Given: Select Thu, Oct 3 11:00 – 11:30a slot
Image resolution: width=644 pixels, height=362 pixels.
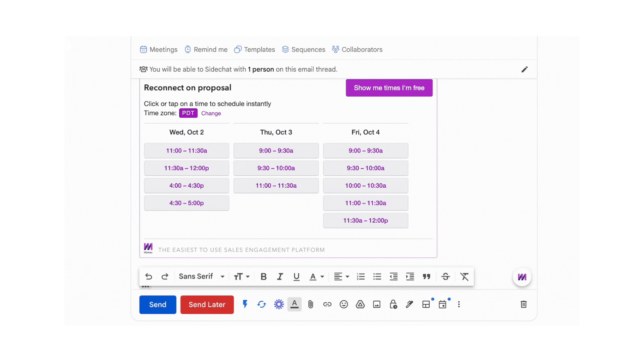Looking at the screenshot, I should click(276, 185).
